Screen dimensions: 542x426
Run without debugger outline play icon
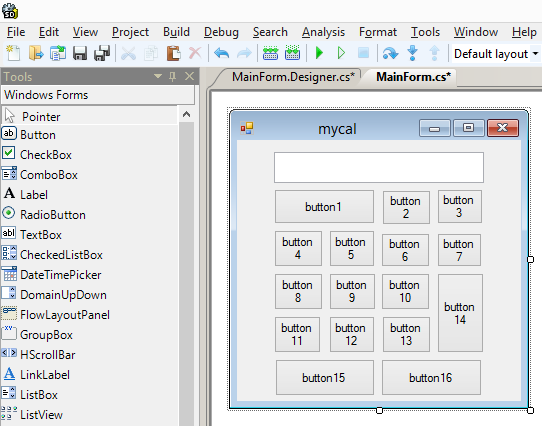[341, 53]
